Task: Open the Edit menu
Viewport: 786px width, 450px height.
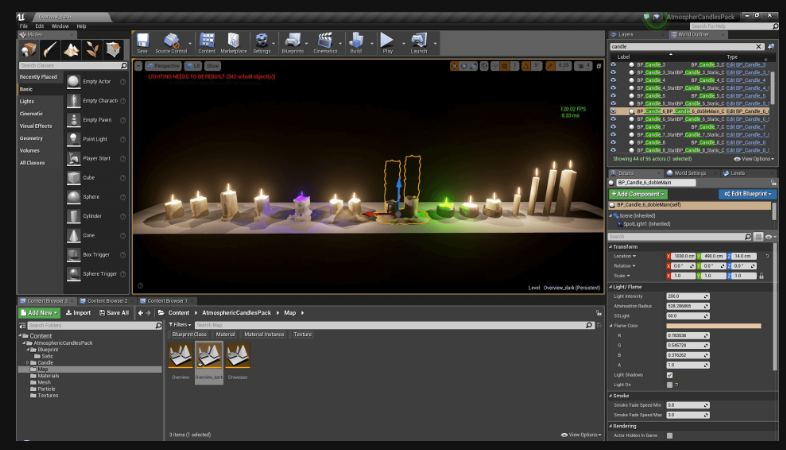Action: pyautogui.click(x=40, y=26)
